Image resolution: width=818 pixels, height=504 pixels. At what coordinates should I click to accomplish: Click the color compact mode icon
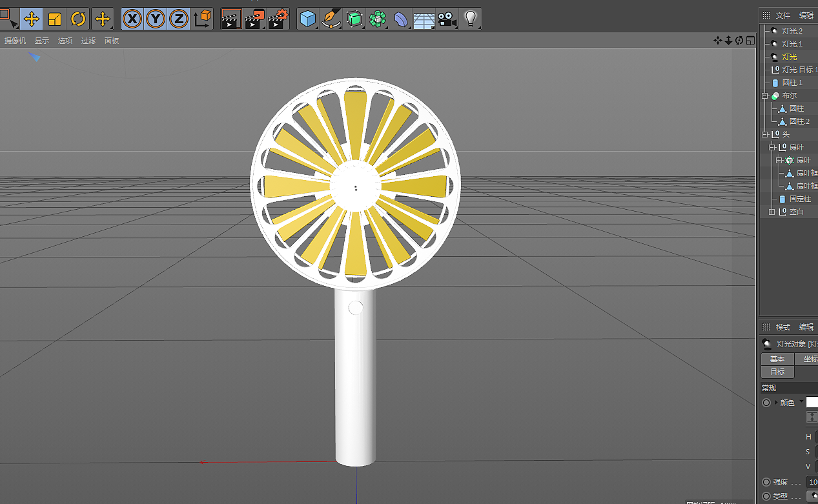(x=812, y=418)
